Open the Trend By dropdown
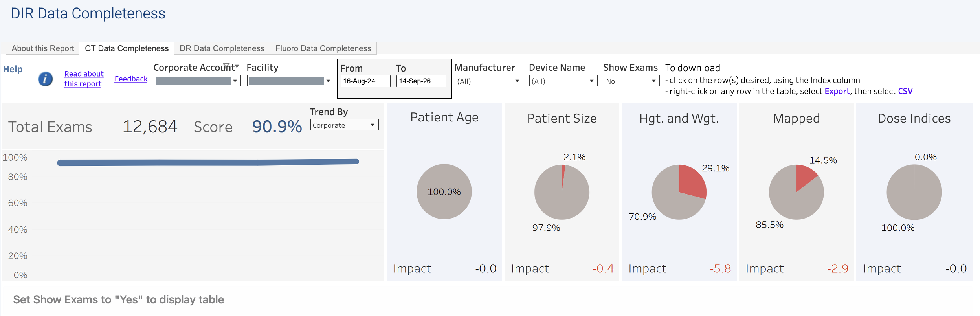 click(x=344, y=125)
